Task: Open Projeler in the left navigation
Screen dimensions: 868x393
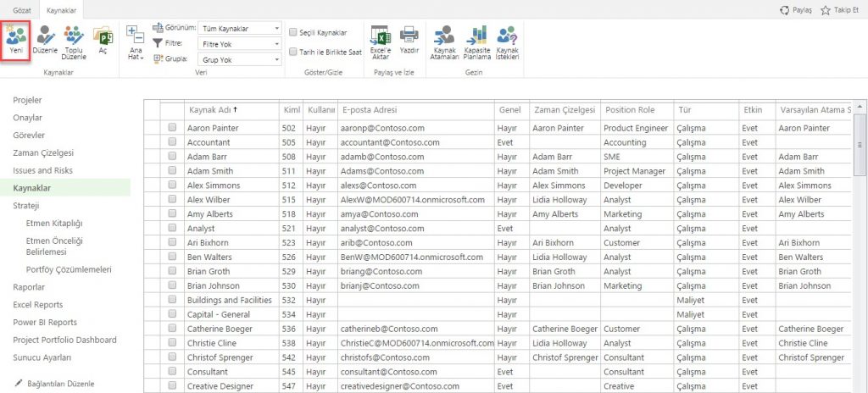Action: (x=27, y=100)
